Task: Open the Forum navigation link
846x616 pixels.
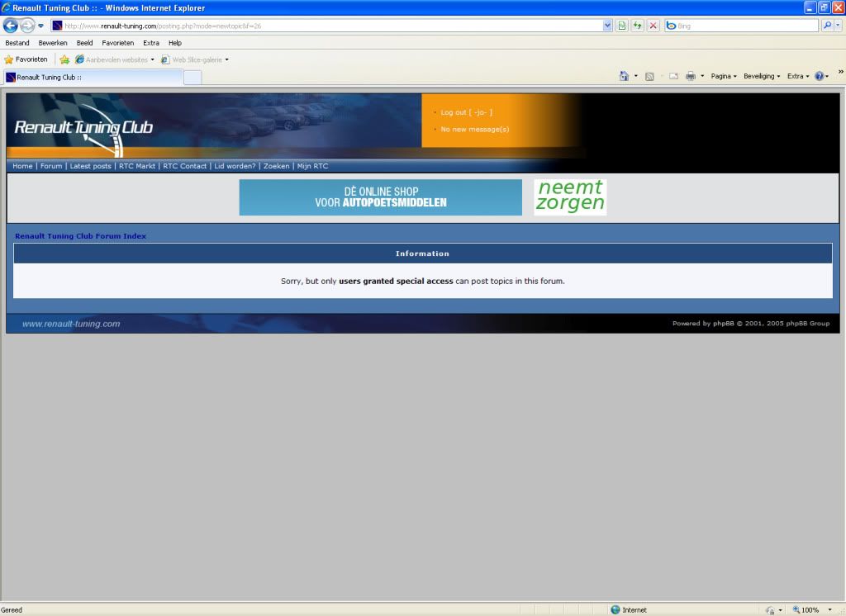Action: pos(51,166)
